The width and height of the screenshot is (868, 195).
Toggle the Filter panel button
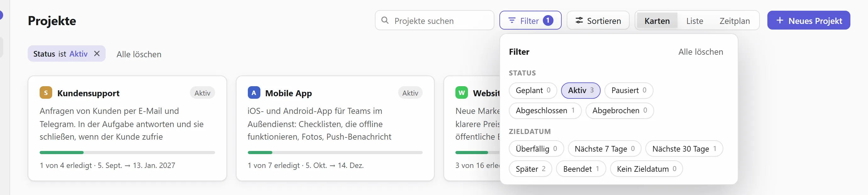pos(530,20)
